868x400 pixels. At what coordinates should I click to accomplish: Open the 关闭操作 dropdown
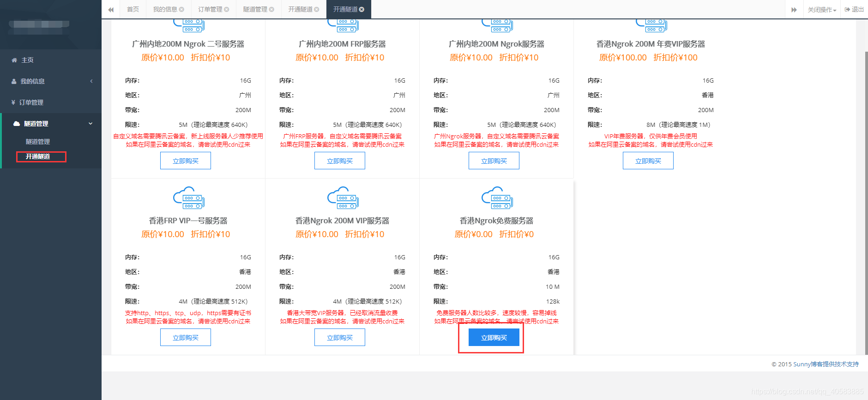(822, 9)
